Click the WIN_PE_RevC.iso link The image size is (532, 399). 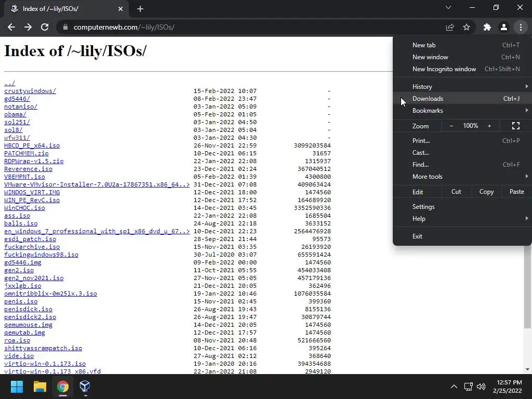click(x=32, y=200)
